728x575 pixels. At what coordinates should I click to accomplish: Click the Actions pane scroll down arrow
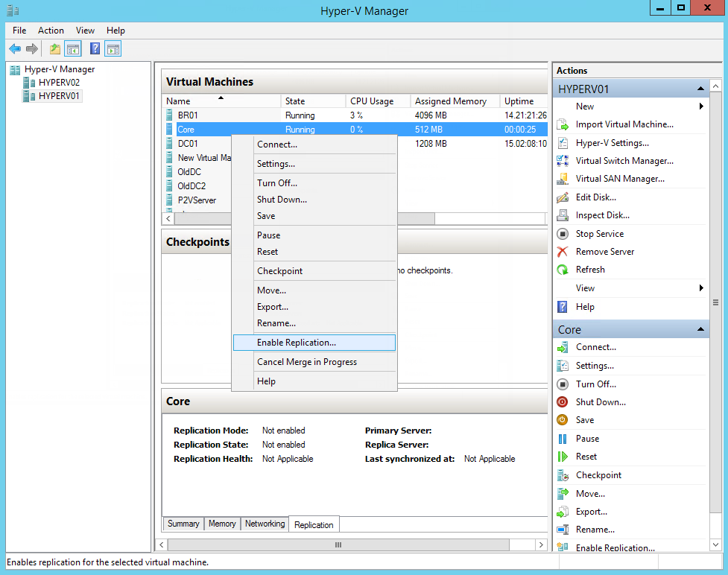point(715,544)
